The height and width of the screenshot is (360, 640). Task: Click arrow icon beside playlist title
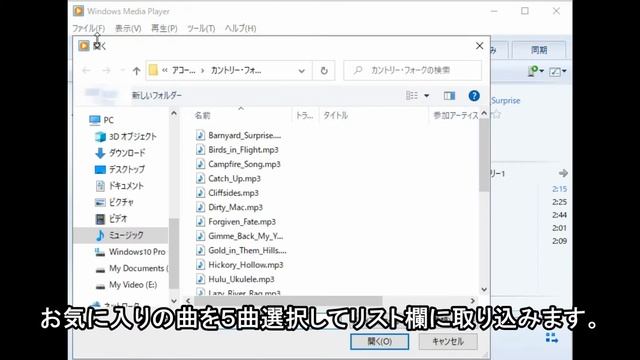(x=563, y=173)
